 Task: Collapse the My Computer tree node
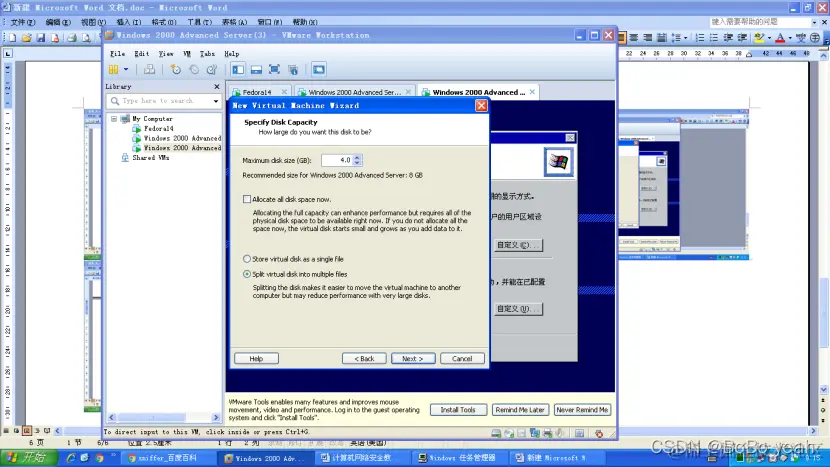point(114,119)
